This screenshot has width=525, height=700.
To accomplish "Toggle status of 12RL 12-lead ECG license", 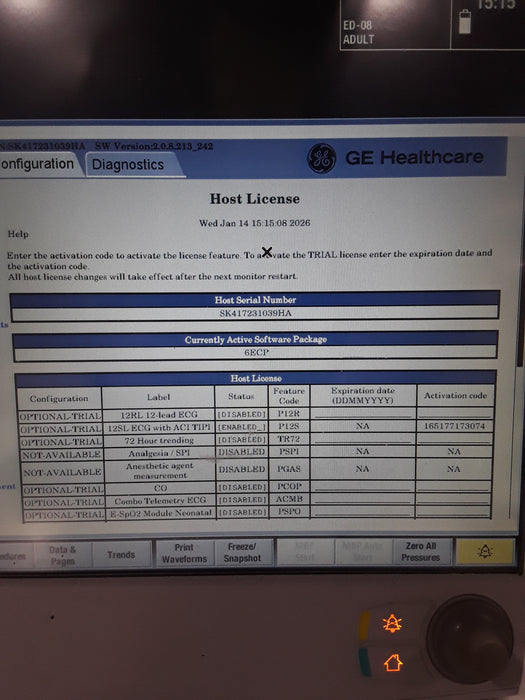I will pyautogui.click(x=242, y=415).
